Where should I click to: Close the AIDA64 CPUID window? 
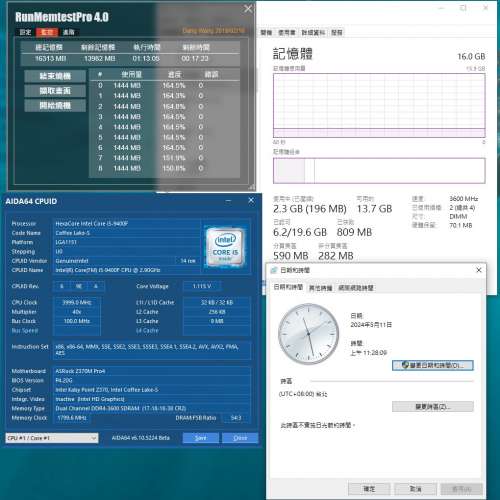[251, 200]
